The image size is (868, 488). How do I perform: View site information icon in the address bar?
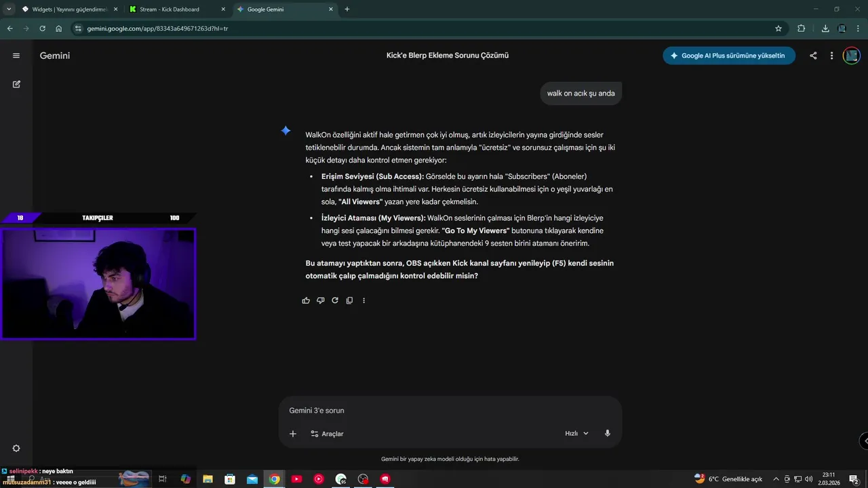[78, 28]
